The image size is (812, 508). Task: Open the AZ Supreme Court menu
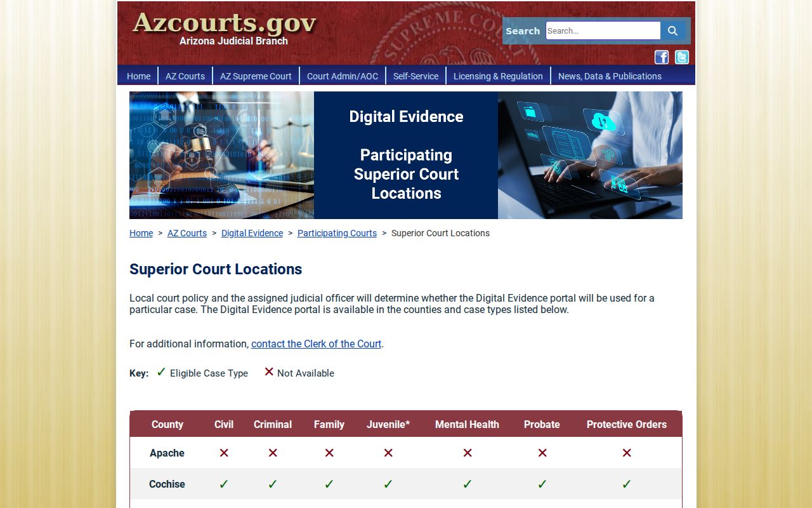[256, 76]
